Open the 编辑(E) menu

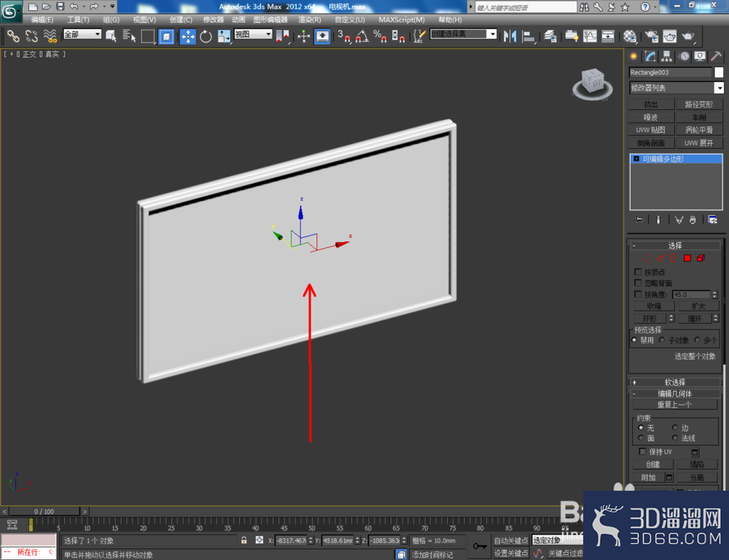[42, 20]
